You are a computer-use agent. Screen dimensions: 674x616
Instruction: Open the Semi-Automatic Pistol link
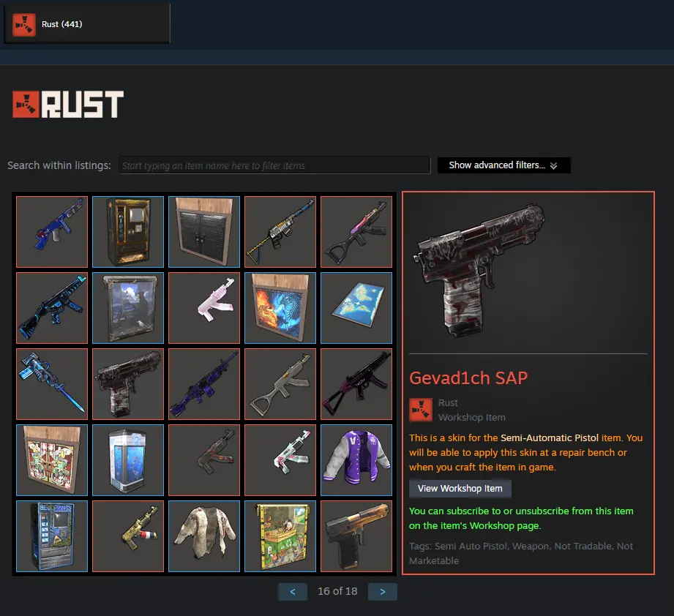550,437
